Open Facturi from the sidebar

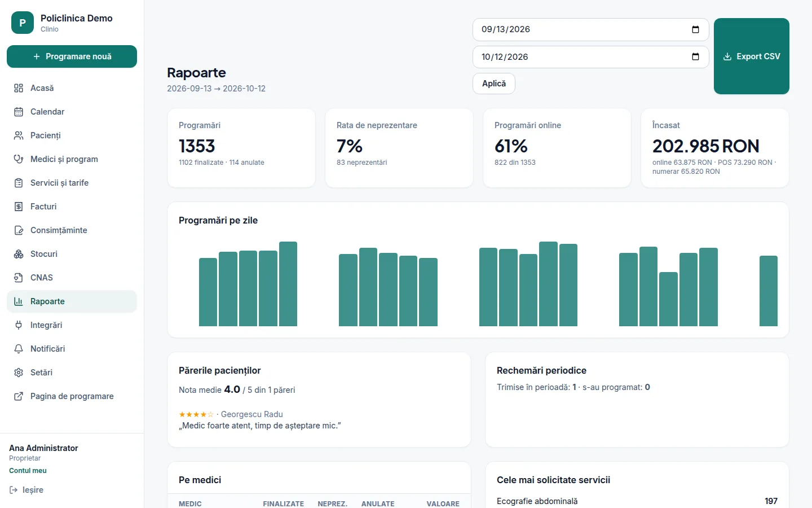[x=72, y=207]
